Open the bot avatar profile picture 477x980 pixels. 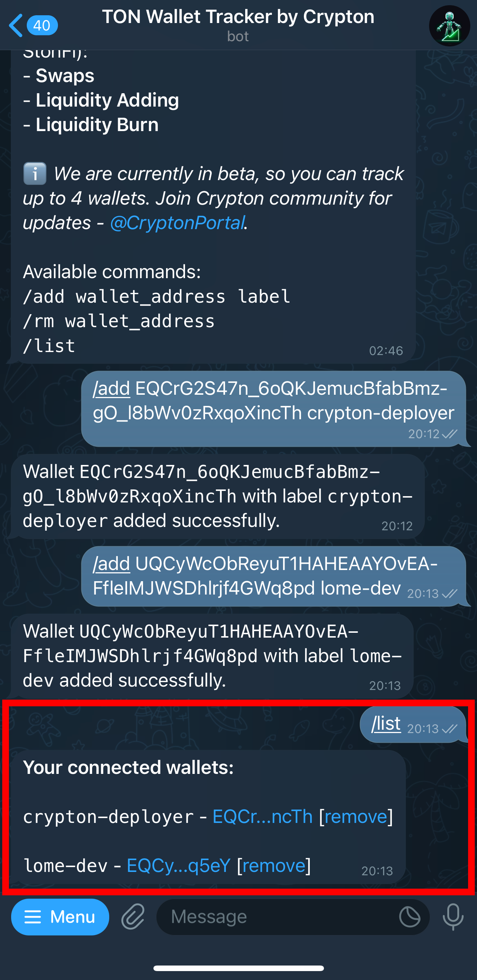(449, 26)
